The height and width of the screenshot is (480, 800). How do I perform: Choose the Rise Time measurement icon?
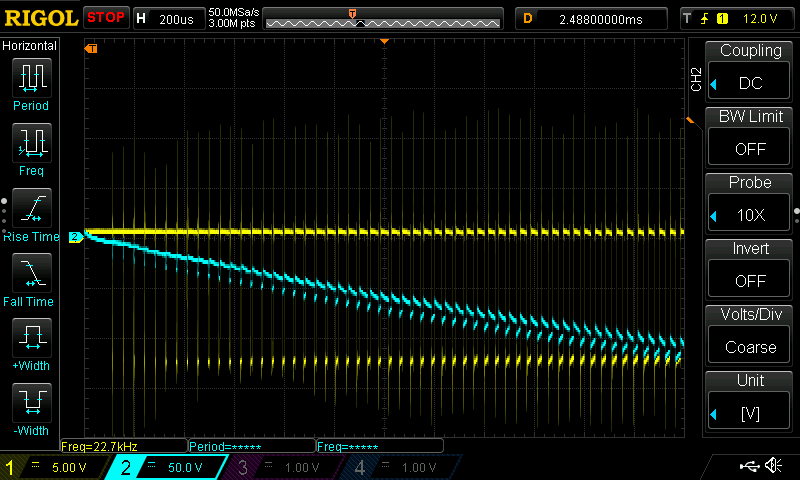tap(32, 208)
